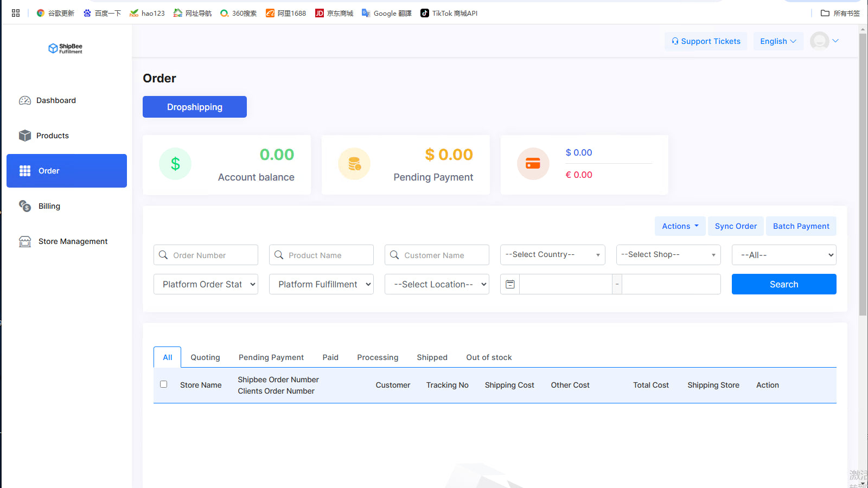Screen dimensions: 868x488
Task: Open the Select Shop dropdown
Action: (x=668, y=255)
